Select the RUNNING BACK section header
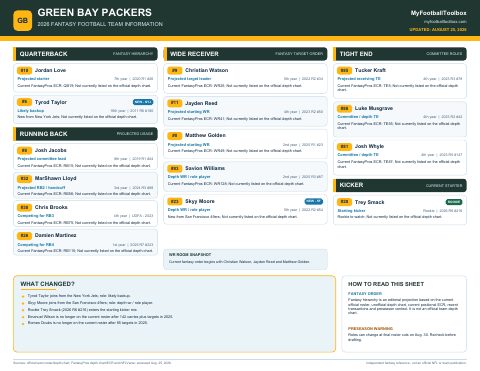Screen dimensions: 480x371 85,134
